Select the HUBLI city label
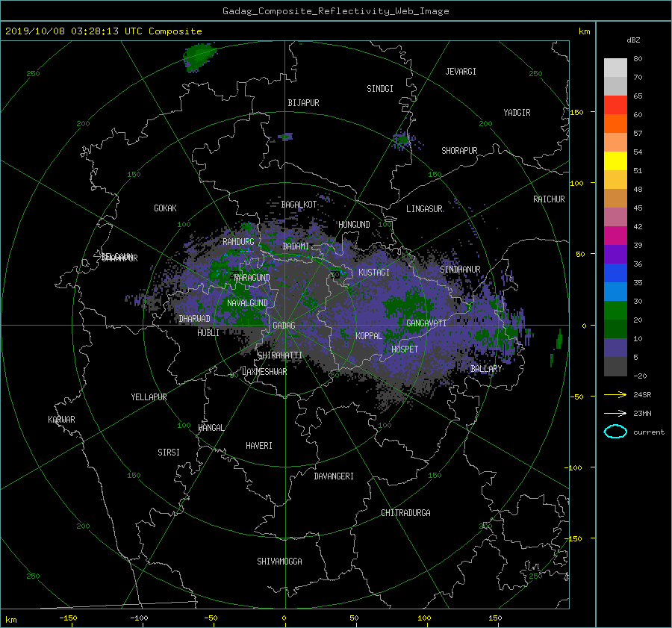This screenshot has height=628, width=672. pyautogui.click(x=208, y=333)
